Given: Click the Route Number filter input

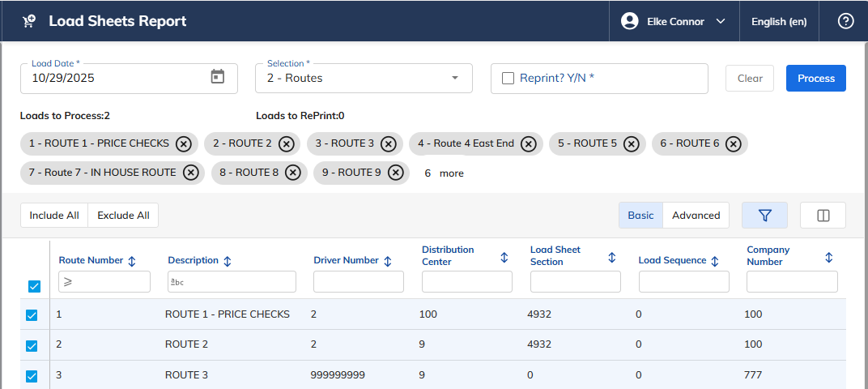Looking at the screenshot, I should pyautogui.click(x=104, y=282).
